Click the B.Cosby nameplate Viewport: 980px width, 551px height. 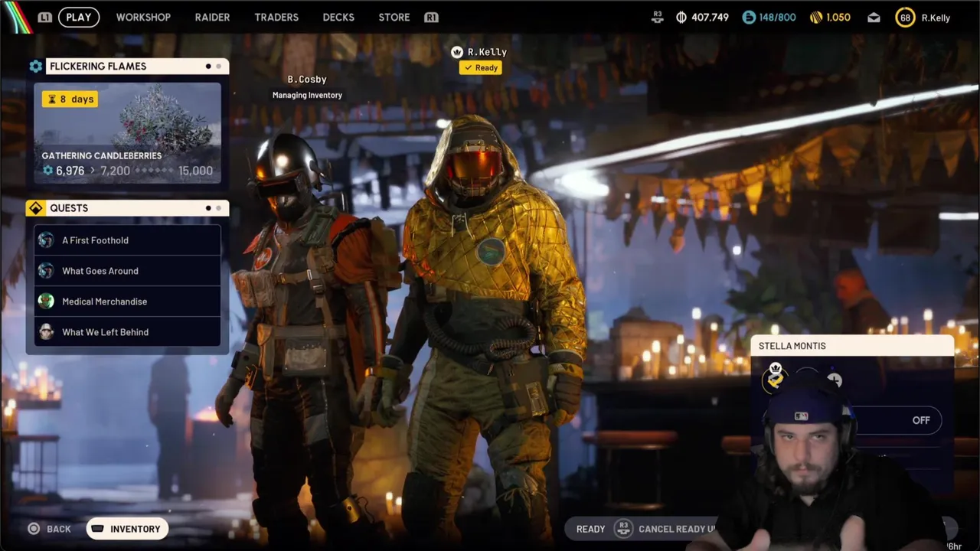pyautogui.click(x=307, y=80)
